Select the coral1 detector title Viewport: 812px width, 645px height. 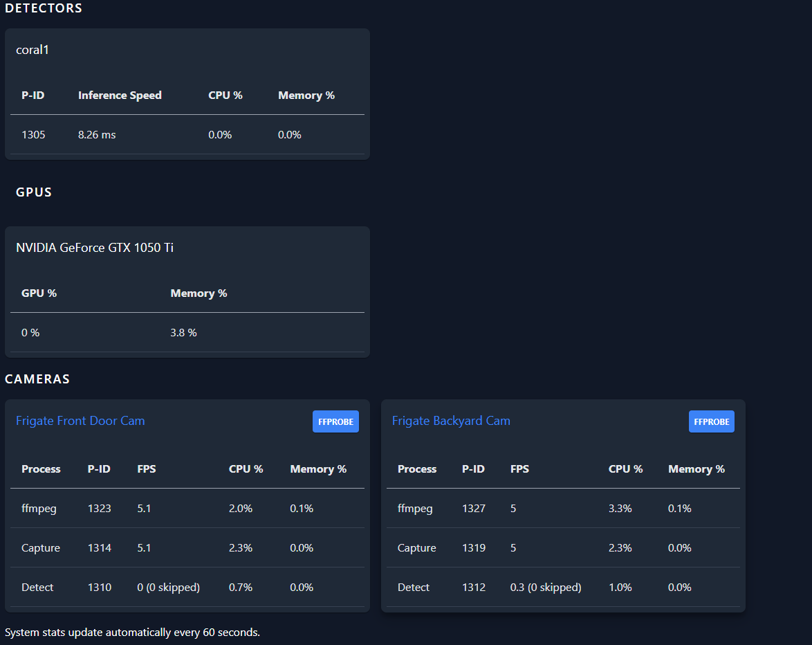(x=33, y=50)
